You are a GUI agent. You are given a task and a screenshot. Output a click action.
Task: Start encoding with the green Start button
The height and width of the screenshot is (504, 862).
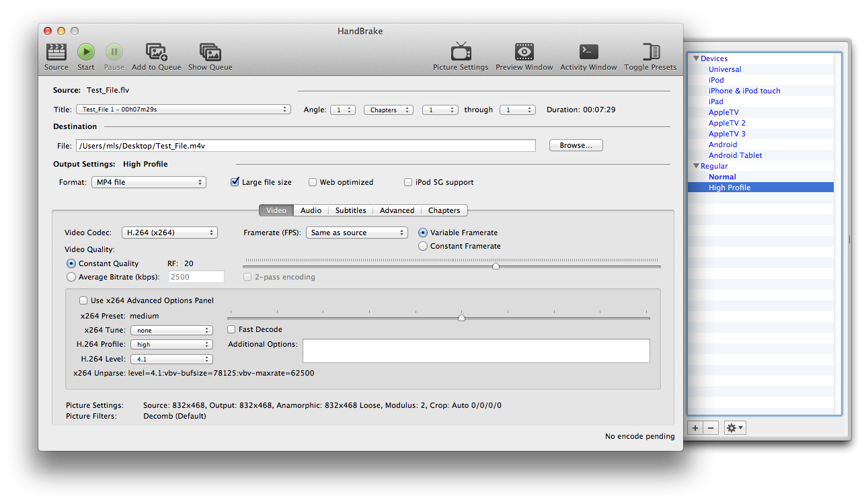pyautogui.click(x=86, y=52)
